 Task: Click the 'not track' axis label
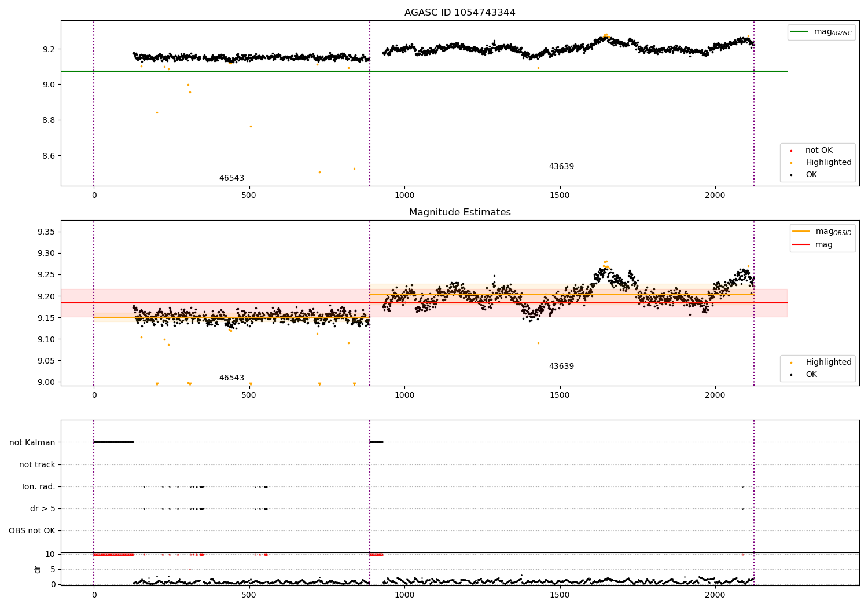point(37,464)
